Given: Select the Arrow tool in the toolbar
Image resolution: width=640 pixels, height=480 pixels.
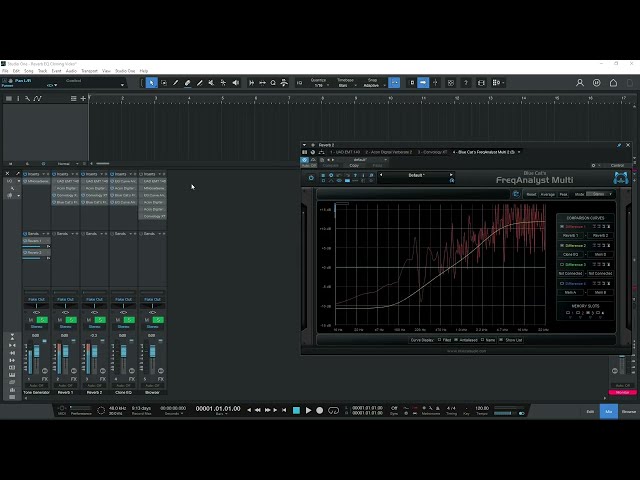Looking at the screenshot, I should pyautogui.click(x=151, y=83).
